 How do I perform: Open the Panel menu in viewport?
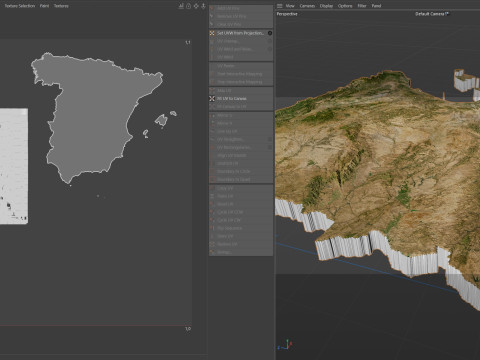[x=376, y=6]
